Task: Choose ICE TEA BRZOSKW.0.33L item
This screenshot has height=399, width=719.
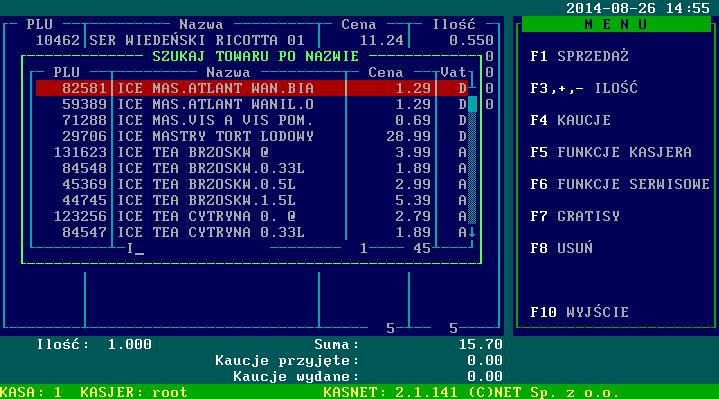Action: [252, 168]
